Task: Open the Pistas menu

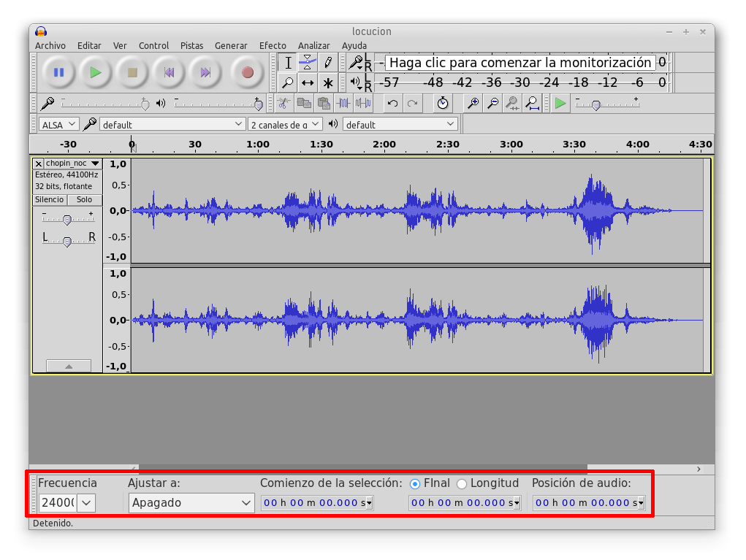Action: click(191, 46)
